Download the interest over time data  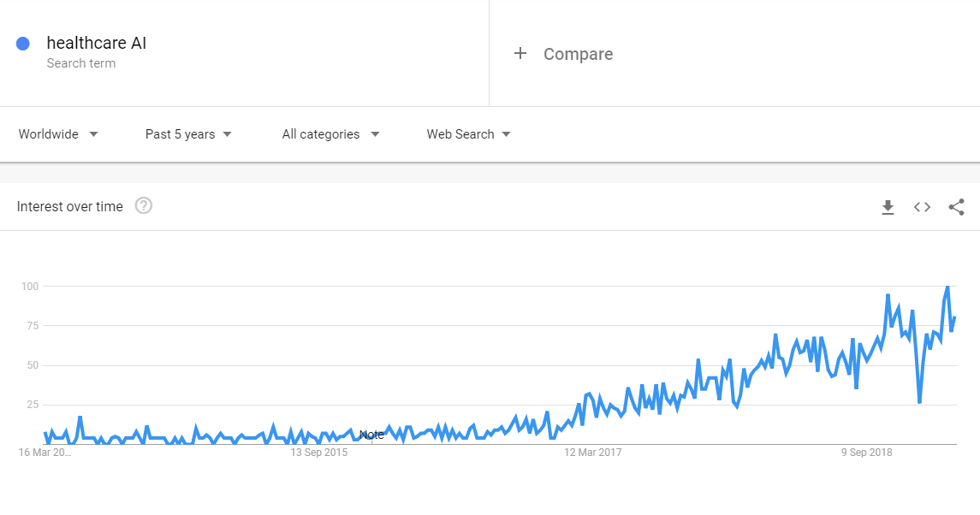[x=888, y=207]
